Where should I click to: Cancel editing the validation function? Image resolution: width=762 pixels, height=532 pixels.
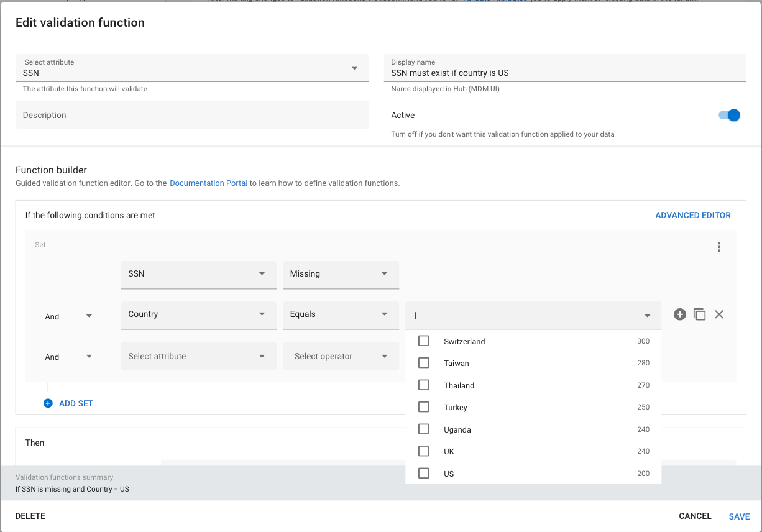695,516
